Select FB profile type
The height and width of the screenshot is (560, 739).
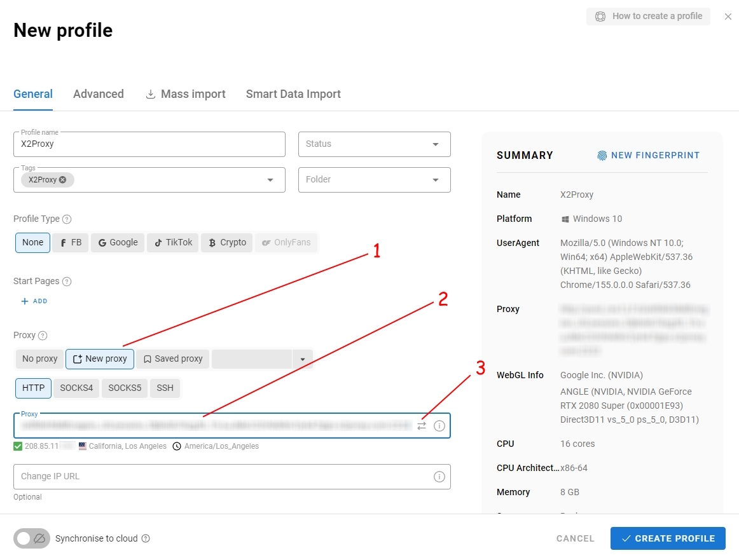tap(71, 243)
